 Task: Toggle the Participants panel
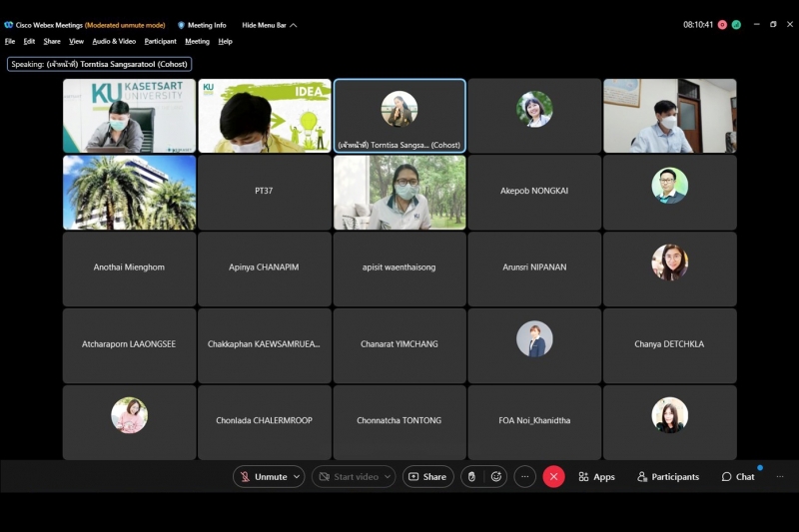tap(668, 477)
